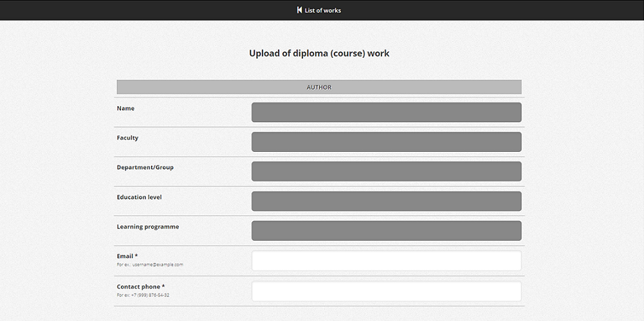Image resolution: width=644 pixels, height=321 pixels.
Task: Click the phone number example hint text
Action: click(x=143, y=295)
